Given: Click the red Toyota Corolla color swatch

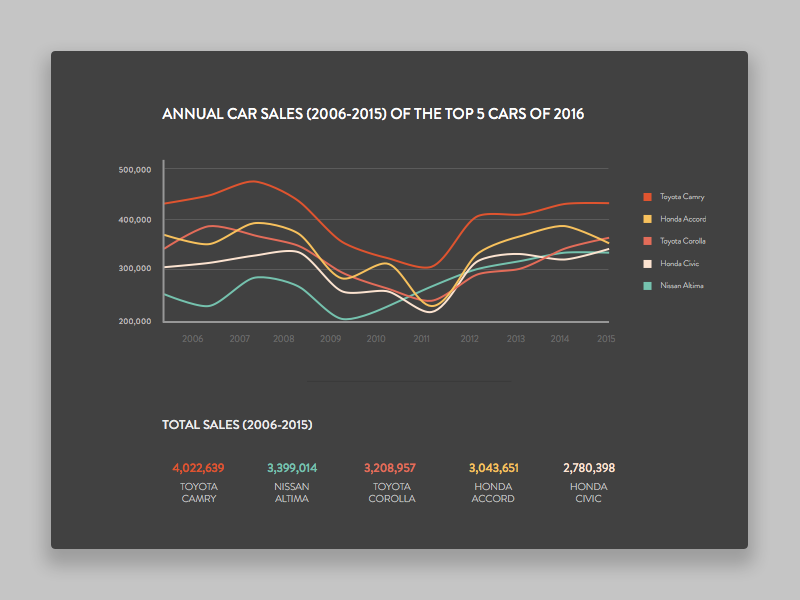Looking at the screenshot, I should point(648,240).
